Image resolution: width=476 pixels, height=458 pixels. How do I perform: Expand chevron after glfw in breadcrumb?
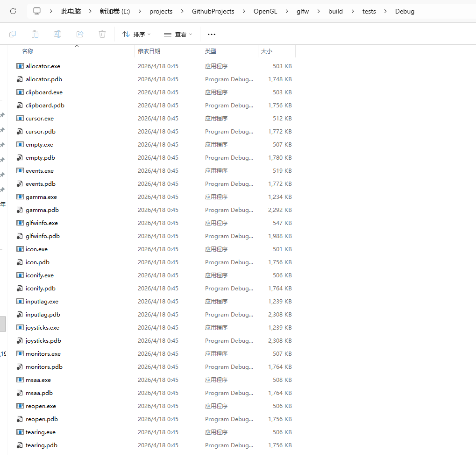319,11
